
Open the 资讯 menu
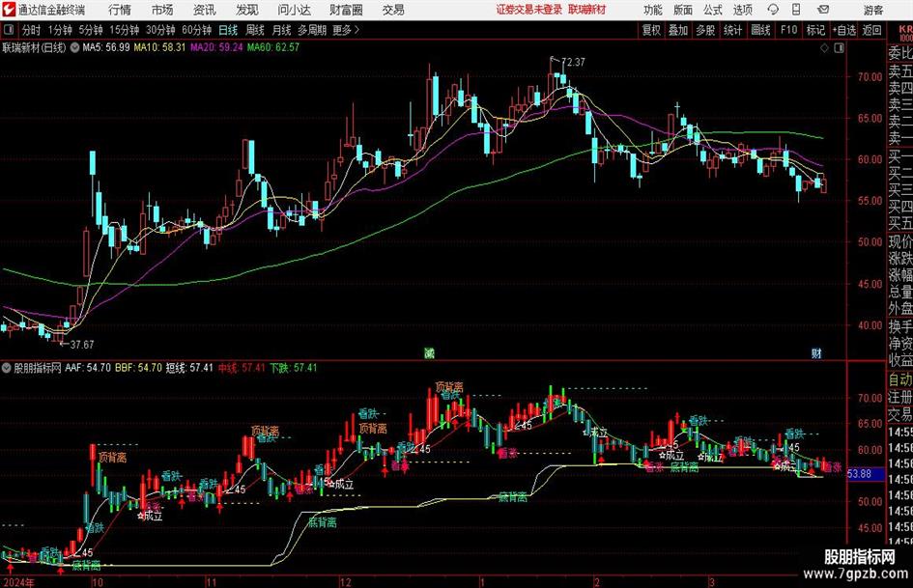[x=204, y=10]
